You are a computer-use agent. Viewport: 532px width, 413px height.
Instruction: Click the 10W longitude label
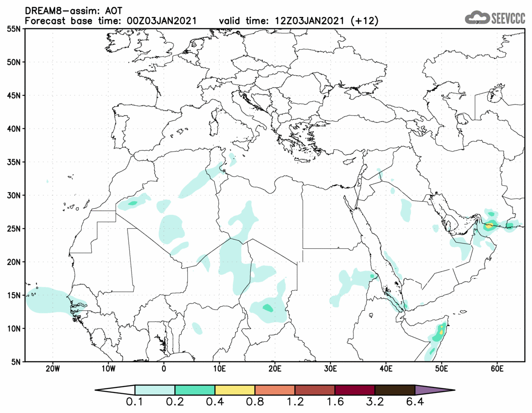click(108, 369)
